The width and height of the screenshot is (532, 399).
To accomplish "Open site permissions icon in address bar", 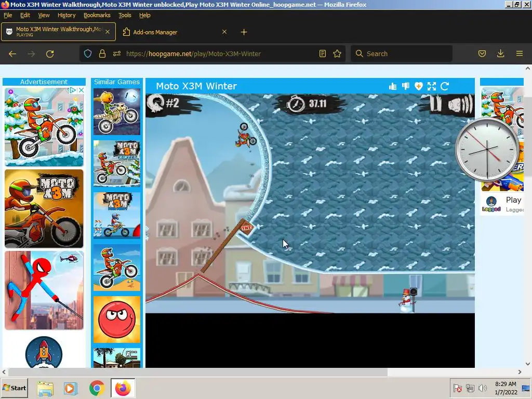I will click(x=117, y=54).
